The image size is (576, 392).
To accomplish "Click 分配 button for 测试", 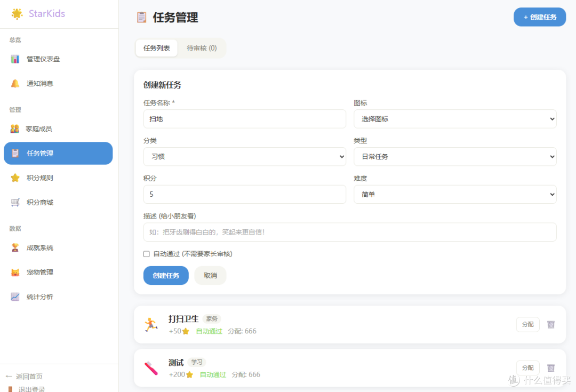I will coord(527,368).
